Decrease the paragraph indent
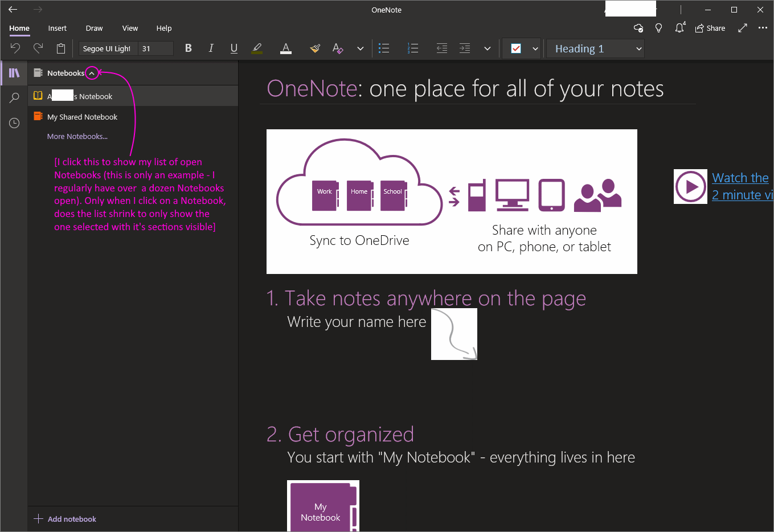Screen dimensions: 774x532 pos(442,48)
